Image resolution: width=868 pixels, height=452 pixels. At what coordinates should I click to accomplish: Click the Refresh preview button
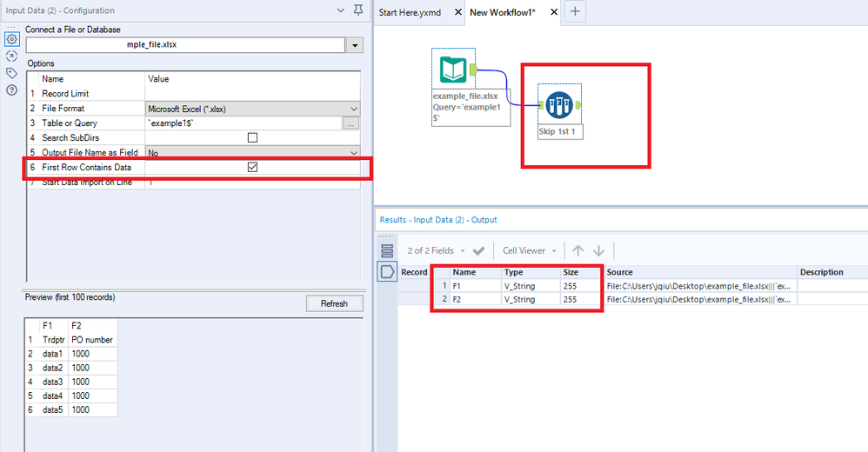point(334,303)
